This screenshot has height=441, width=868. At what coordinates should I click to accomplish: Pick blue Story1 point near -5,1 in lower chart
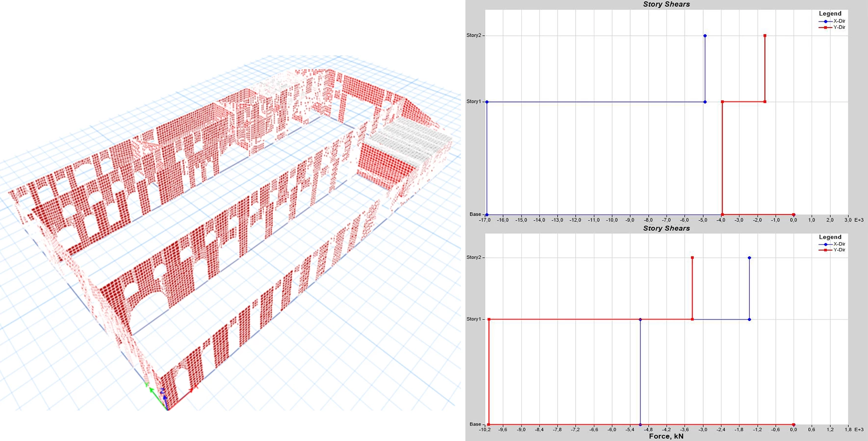[640, 319]
